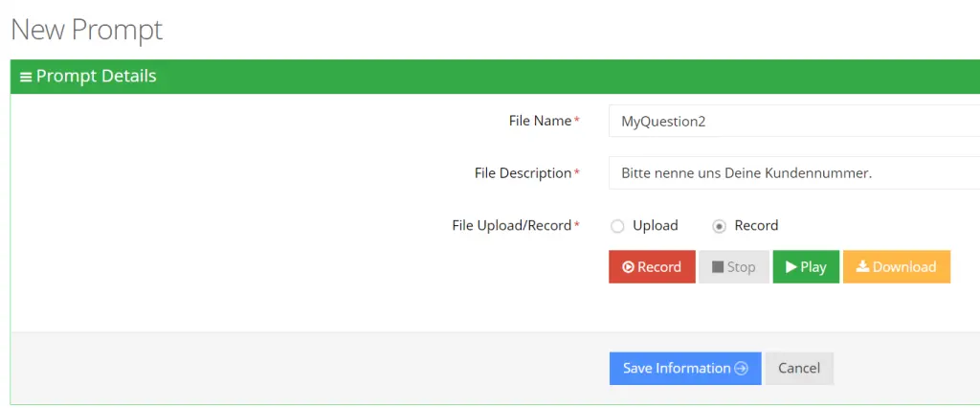Save the prompt with Save Information
Screen dimensions: 980x408
pos(685,369)
